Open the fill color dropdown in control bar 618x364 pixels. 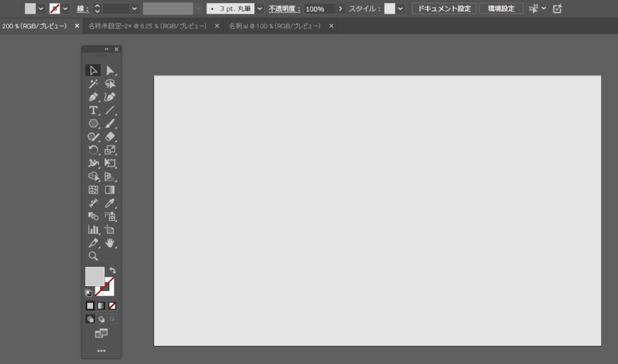40,8
